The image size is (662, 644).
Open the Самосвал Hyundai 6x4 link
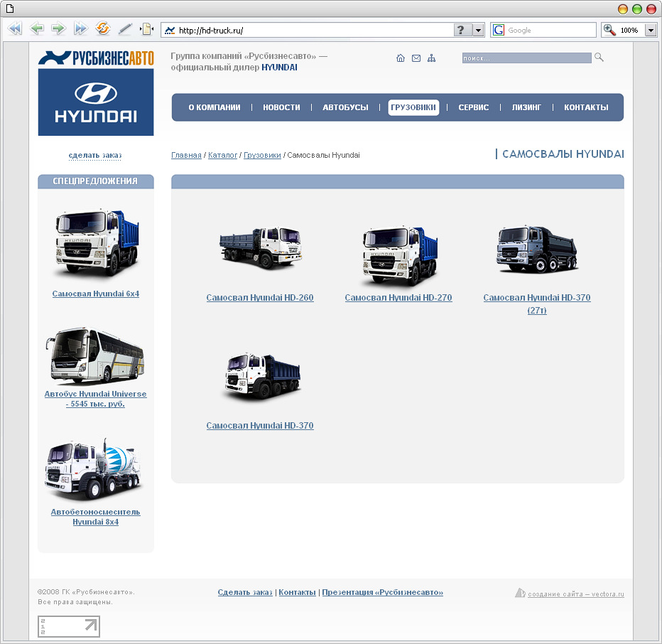(95, 294)
